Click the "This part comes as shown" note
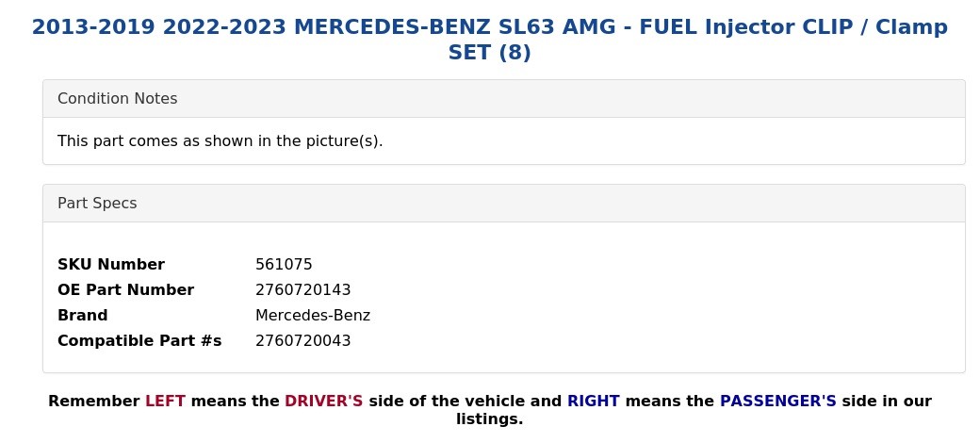The height and width of the screenshot is (443, 980). tap(220, 141)
